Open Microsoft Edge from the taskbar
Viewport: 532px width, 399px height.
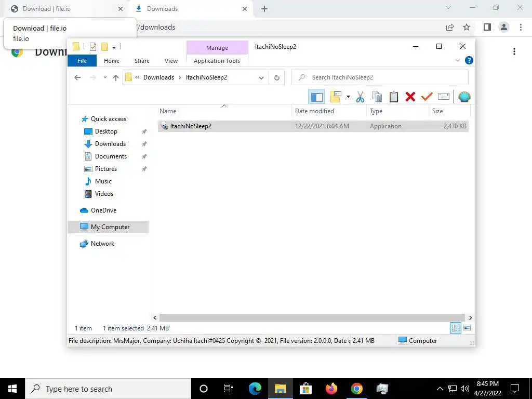(255, 389)
